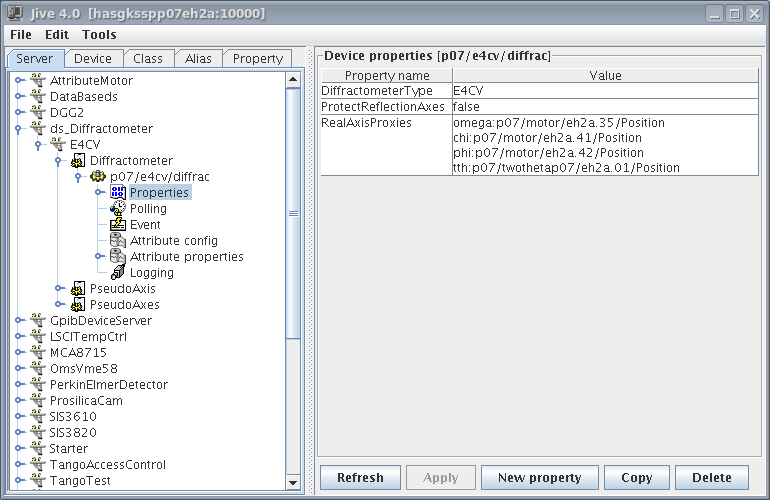The height and width of the screenshot is (500, 770).
Task: Click the Attribute properties icon
Action: click(118, 256)
